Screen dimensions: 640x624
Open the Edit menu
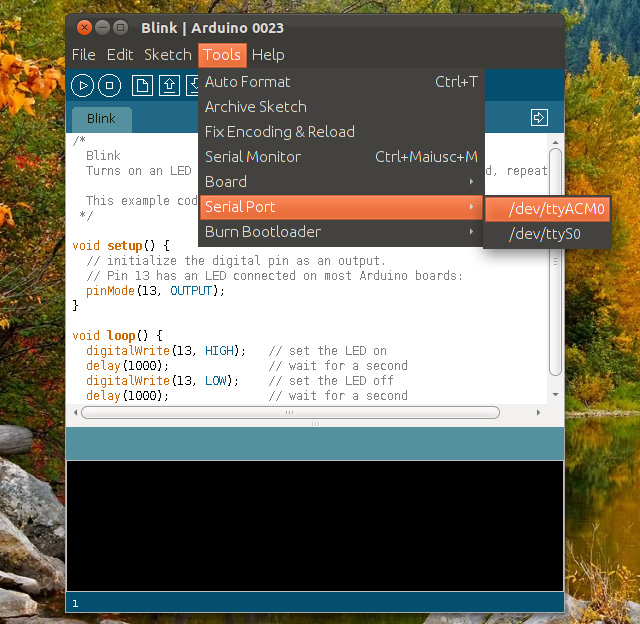[x=120, y=55]
